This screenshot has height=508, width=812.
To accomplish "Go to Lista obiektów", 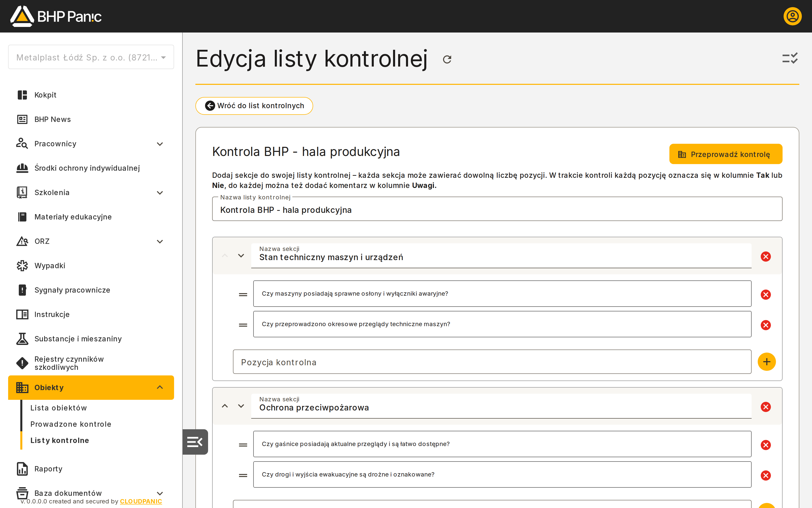I will [x=59, y=408].
